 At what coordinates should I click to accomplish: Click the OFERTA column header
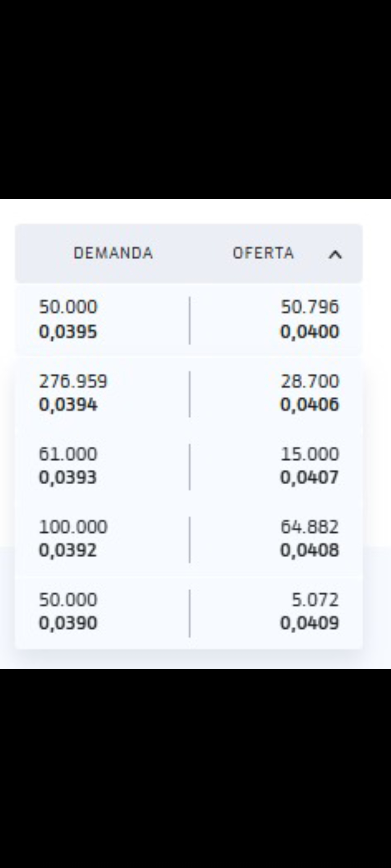pos(263,253)
